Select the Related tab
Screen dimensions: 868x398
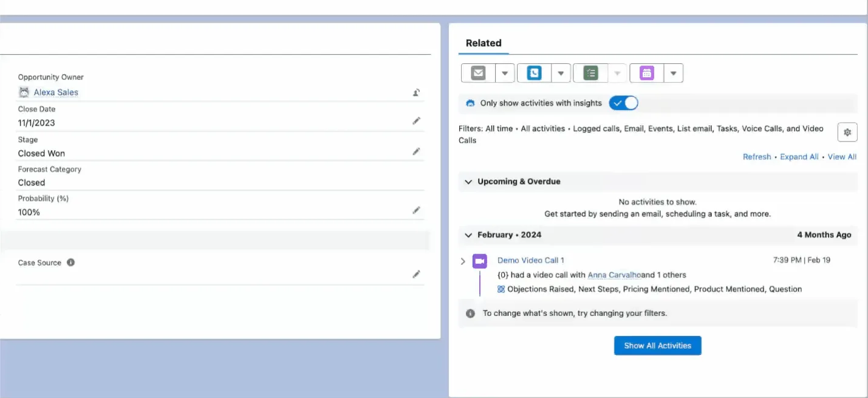[484, 43]
